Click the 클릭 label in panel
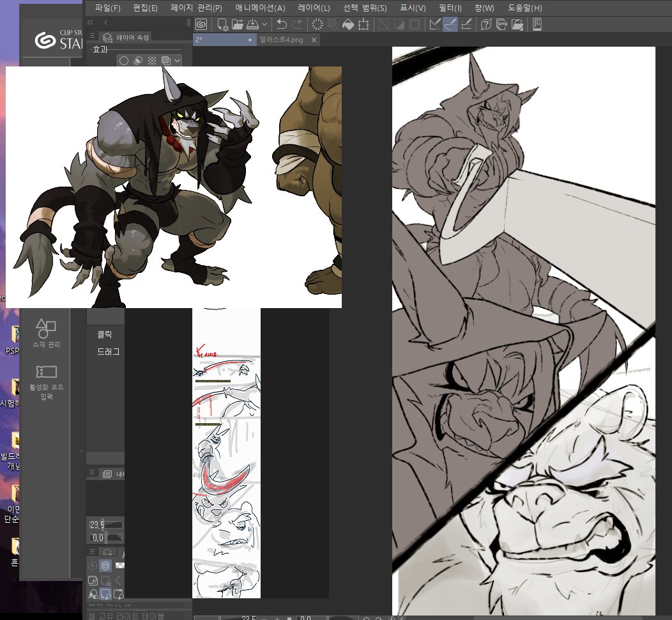The width and height of the screenshot is (672, 620). 105,334
